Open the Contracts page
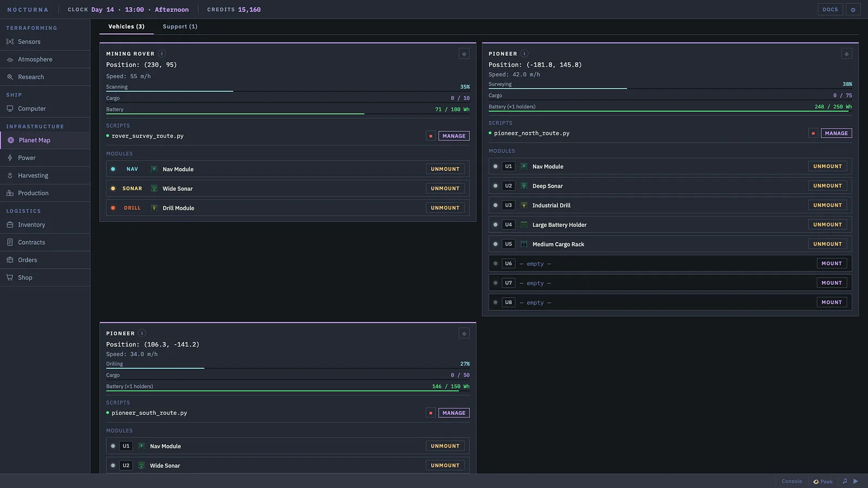 click(x=45, y=242)
